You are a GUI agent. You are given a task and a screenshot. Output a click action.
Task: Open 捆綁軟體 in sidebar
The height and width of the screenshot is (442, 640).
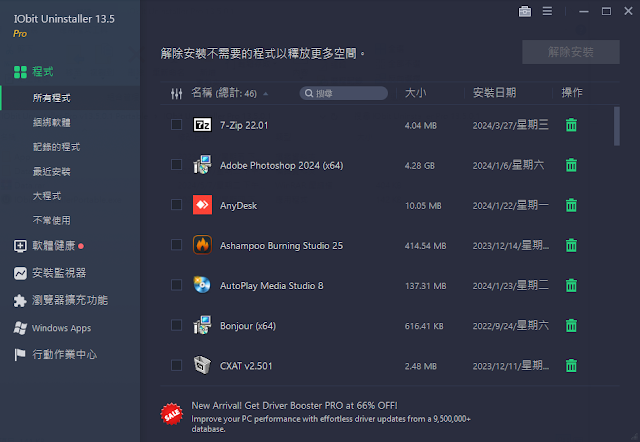click(51, 122)
